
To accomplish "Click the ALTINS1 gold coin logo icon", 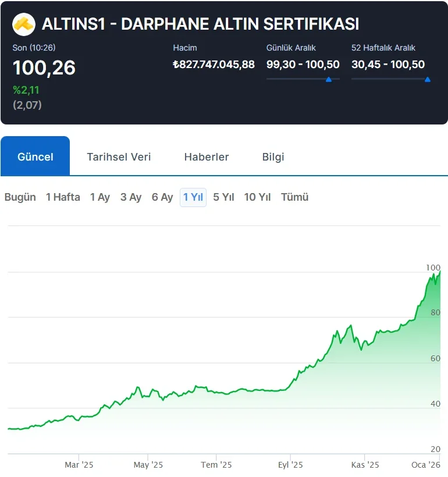I will (23, 24).
